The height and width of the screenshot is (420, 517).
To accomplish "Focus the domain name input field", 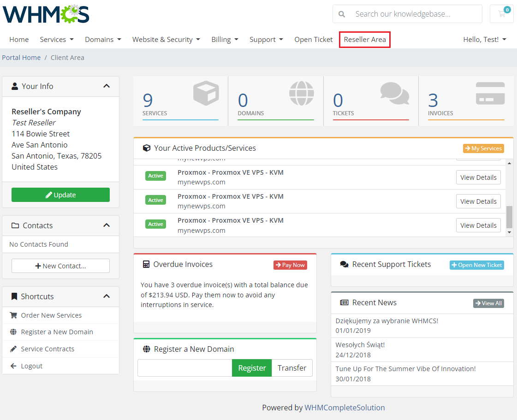I will coord(185,368).
